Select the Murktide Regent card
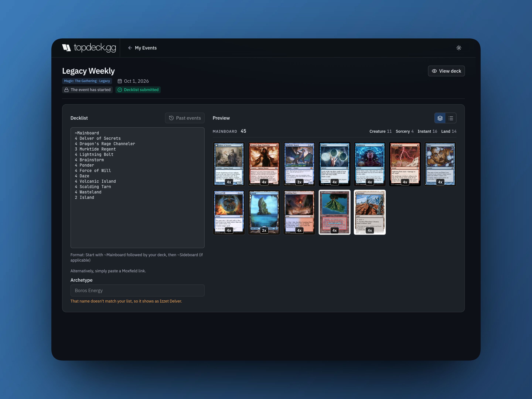The image size is (532, 399). [299, 164]
